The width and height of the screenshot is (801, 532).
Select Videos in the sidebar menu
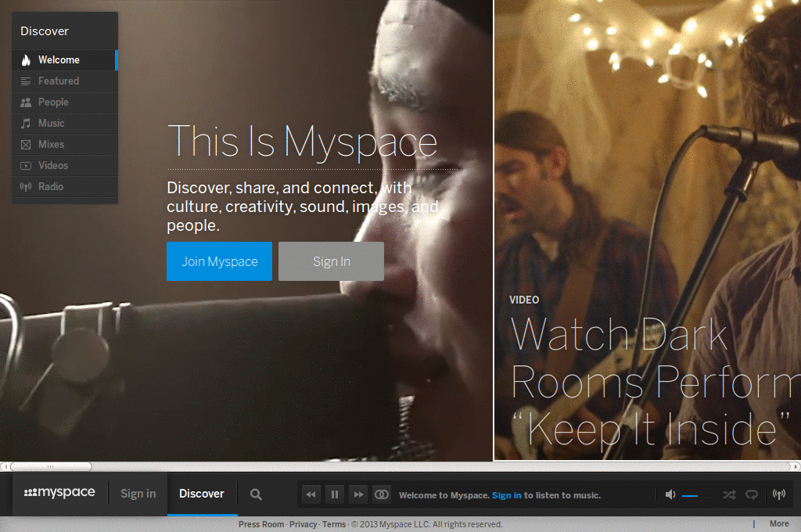(65, 166)
